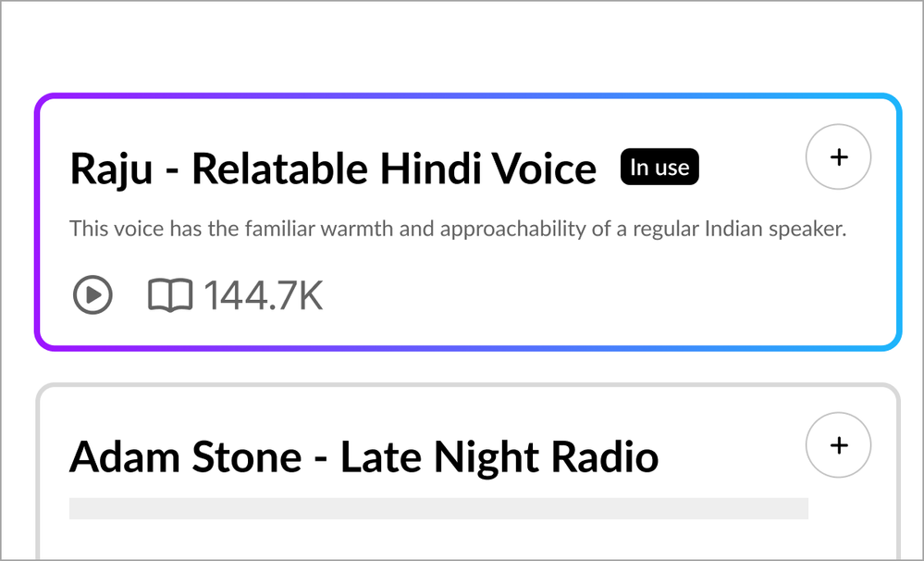The image size is (924, 561).
Task: Click the name "Adam Stone" in the second card
Action: 185,457
